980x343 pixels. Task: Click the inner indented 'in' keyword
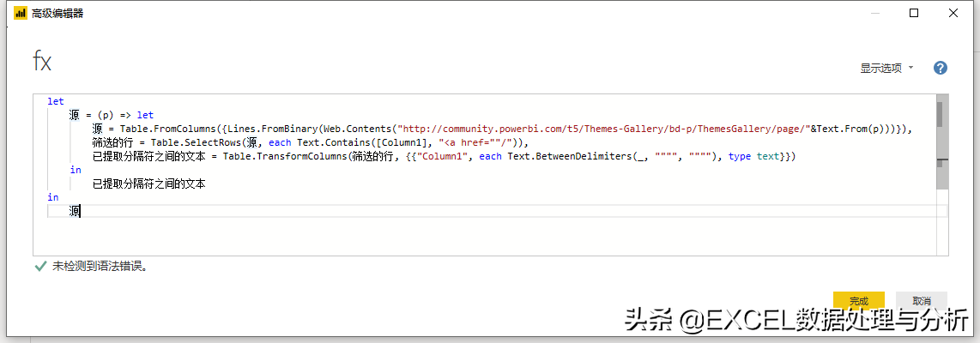point(75,170)
